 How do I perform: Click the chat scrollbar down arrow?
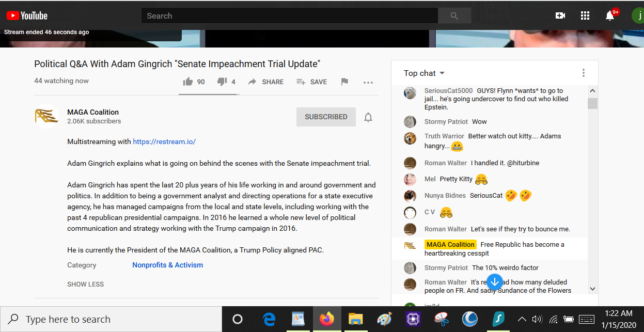point(592,289)
